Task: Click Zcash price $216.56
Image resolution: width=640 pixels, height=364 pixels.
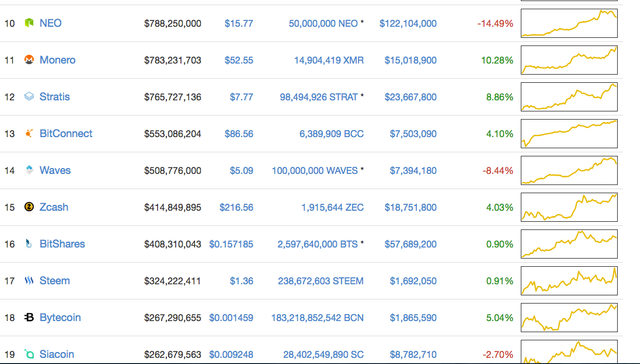Action: click(236, 207)
